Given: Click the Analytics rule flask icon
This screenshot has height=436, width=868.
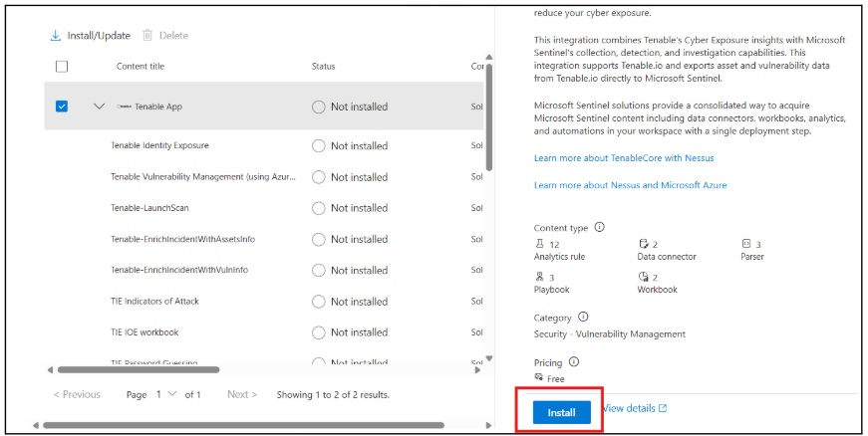Looking at the screenshot, I should [x=539, y=244].
